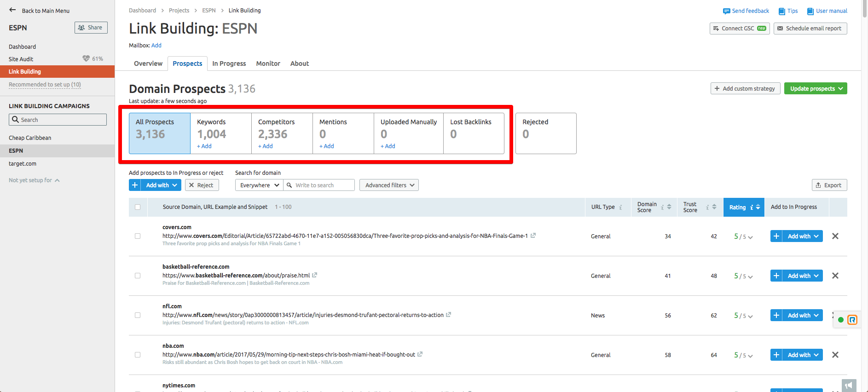The width and height of the screenshot is (868, 392).
Task: Open external link icon for covers.com URL
Action: click(533, 236)
